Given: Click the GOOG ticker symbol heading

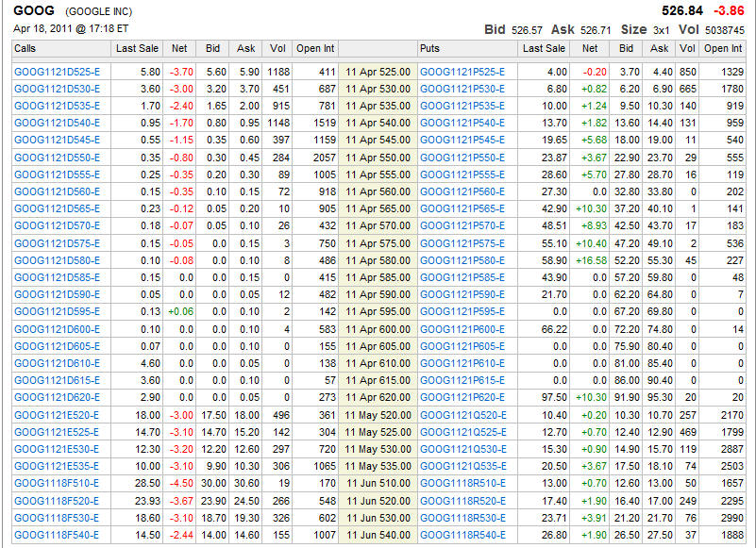Looking at the screenshot, I should click(32, 11).
